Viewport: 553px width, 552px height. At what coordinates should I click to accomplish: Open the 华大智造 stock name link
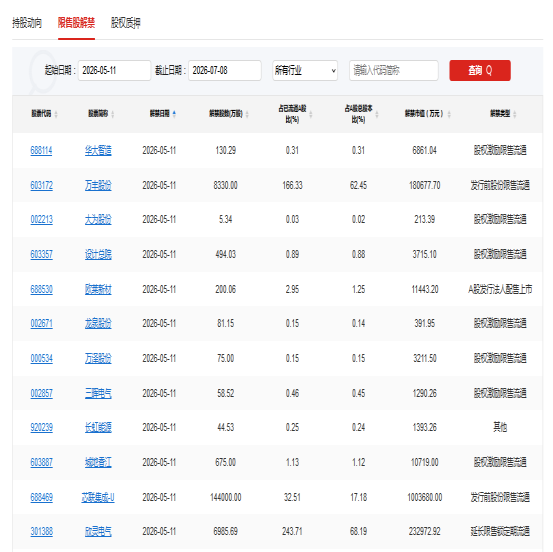pos(98,151)
